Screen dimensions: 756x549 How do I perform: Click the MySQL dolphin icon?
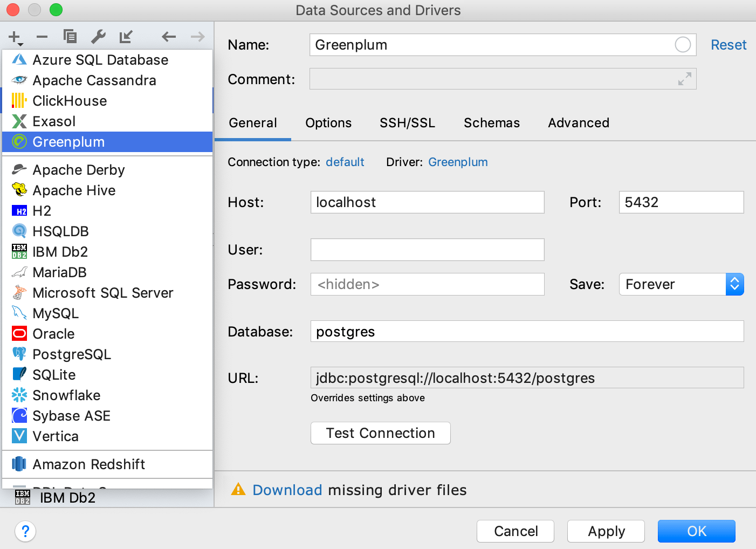(x=19, y=313)
